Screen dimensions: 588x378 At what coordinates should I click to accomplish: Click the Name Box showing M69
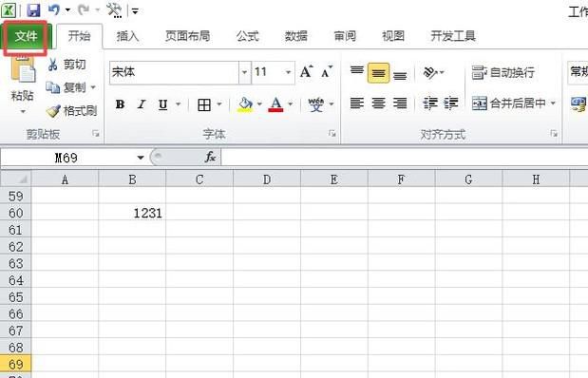click(66, 158)
